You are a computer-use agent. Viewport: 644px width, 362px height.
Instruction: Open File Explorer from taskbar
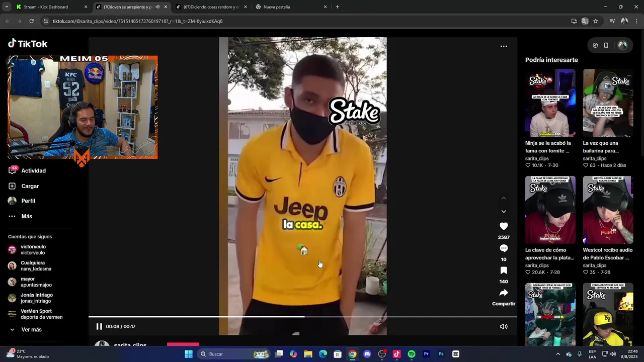(x=308, y=354)
